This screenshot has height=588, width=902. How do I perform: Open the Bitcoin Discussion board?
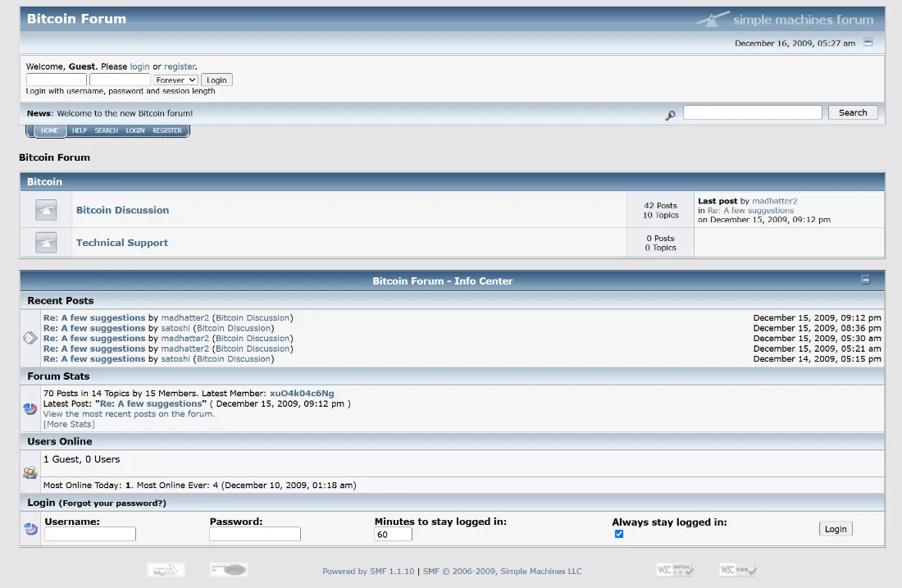pos(122,210)
